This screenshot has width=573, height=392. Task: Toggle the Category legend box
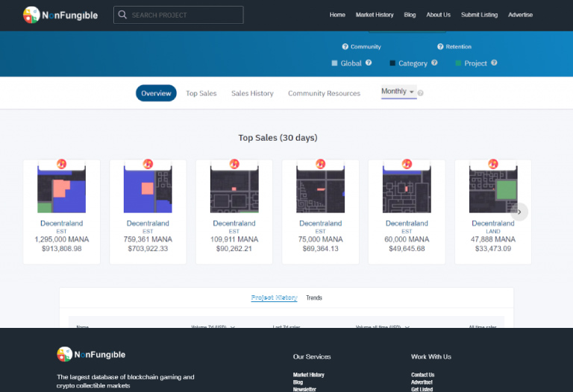pyautogui.click(x=392, y=63)
